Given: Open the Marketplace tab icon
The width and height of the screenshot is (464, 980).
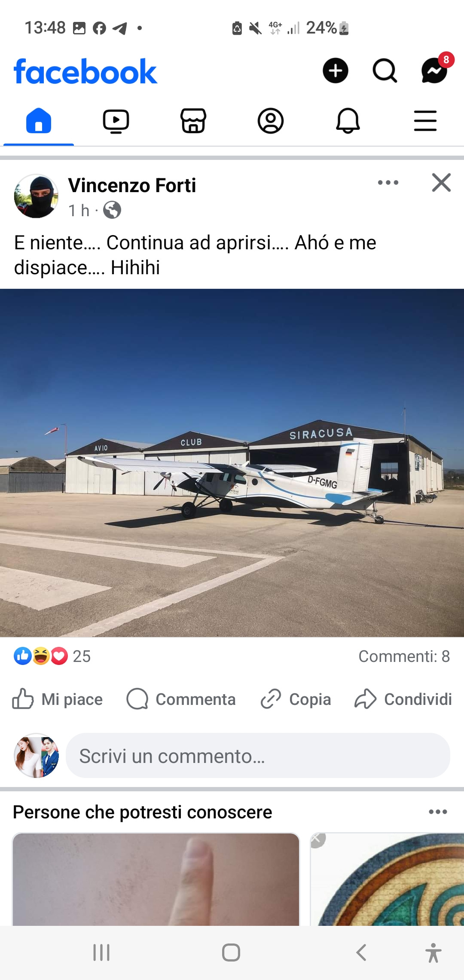Looking at the screenshot, I should (x=193, y=121).
